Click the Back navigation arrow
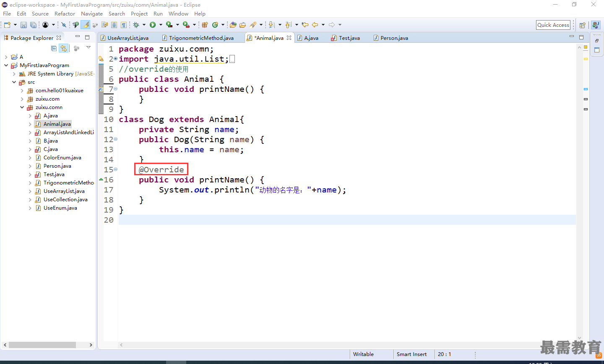The width and height of the screenshot is (604, 364). (315, 25)
